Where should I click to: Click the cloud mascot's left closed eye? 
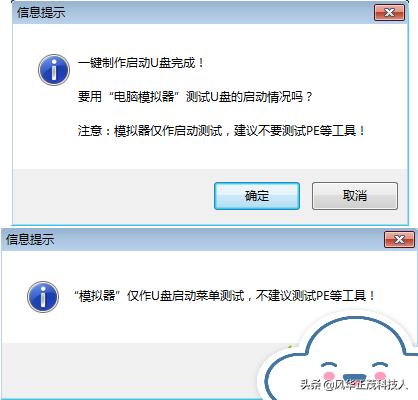pyautogui.click(x=329, y=365)
